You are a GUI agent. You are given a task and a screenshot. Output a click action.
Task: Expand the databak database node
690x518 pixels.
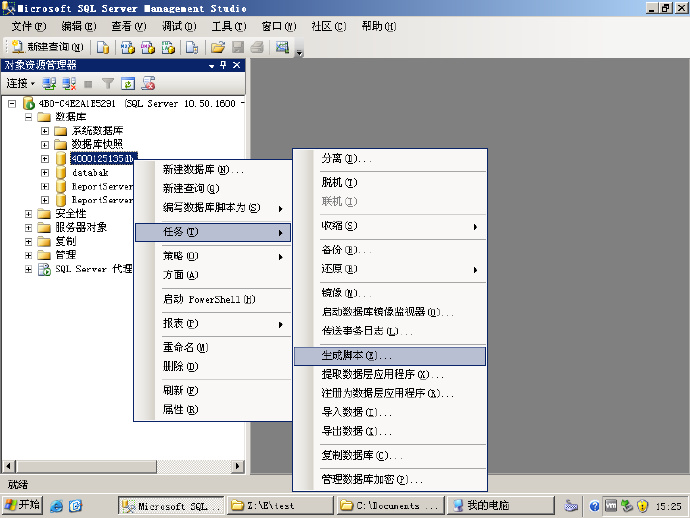tap(45, 173)
